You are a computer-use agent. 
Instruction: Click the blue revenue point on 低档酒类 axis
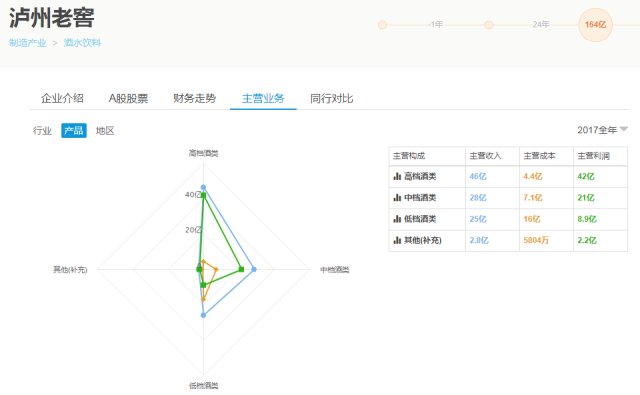[x=203, y=315]
